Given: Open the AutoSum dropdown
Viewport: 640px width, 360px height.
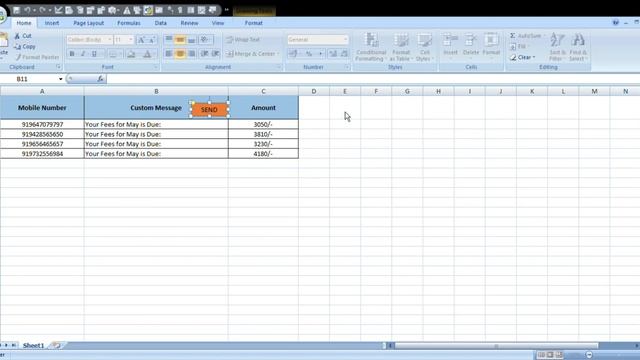Looking at the screenshot, I should click(544, 36).
